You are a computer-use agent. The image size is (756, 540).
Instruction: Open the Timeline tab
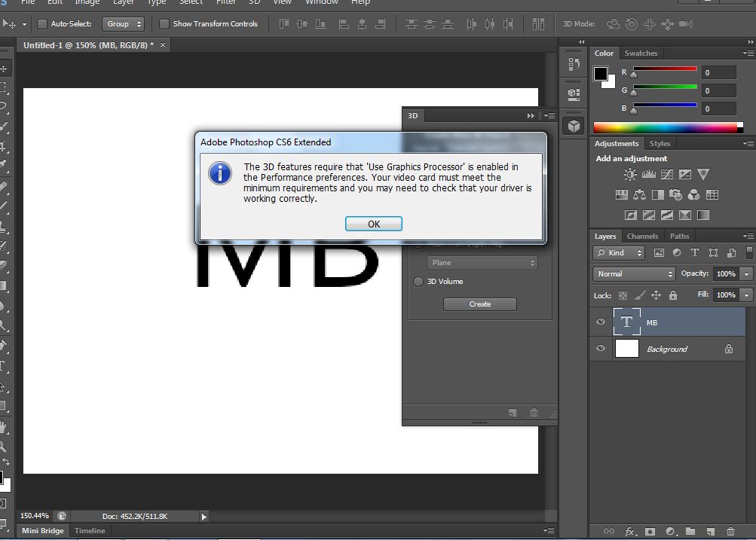90,530
